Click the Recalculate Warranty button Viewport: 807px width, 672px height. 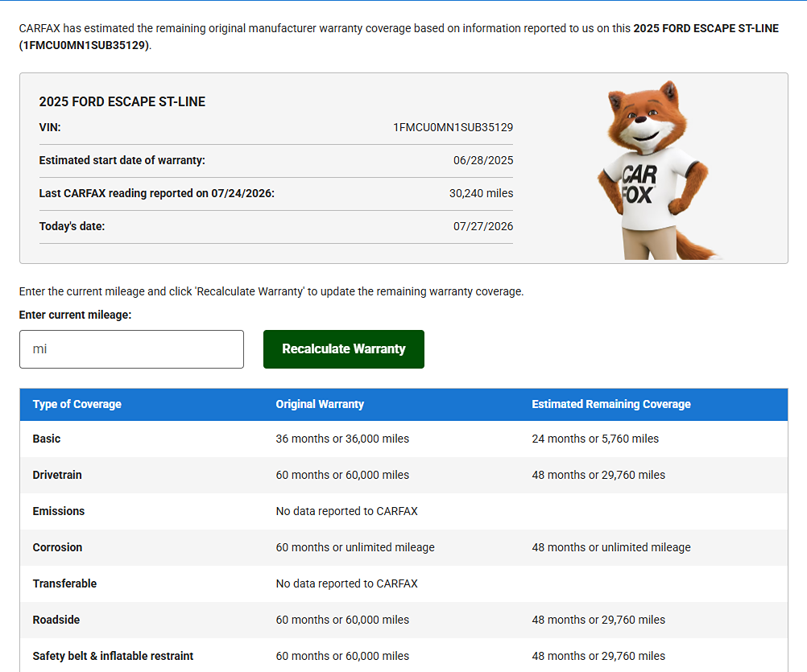[x=344, y=349]
